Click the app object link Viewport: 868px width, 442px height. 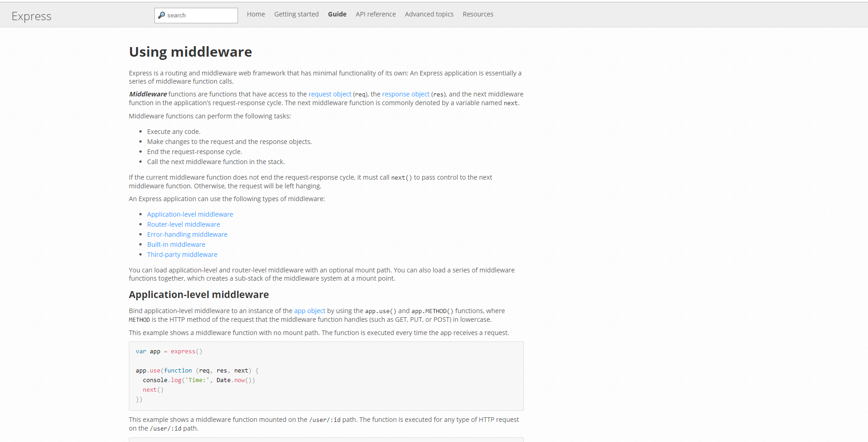click(310, 311)
